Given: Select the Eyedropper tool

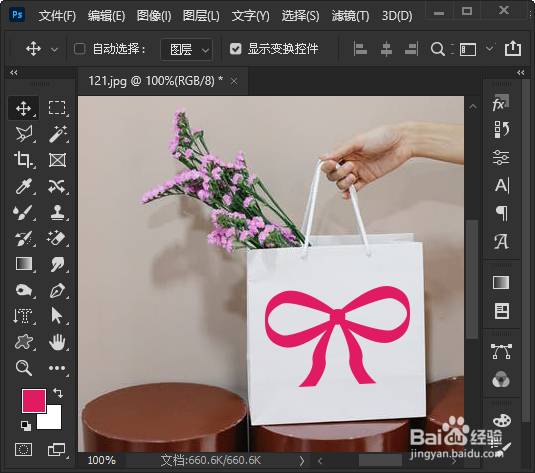Looking at the screenshot, I should [24, 186].
